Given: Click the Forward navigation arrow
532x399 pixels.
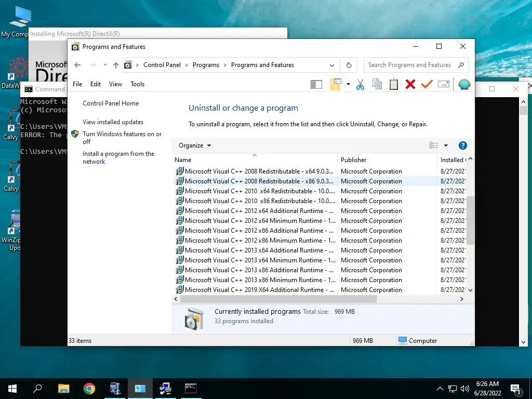Looking at the screenshot, I should click(x=92, y=65).
